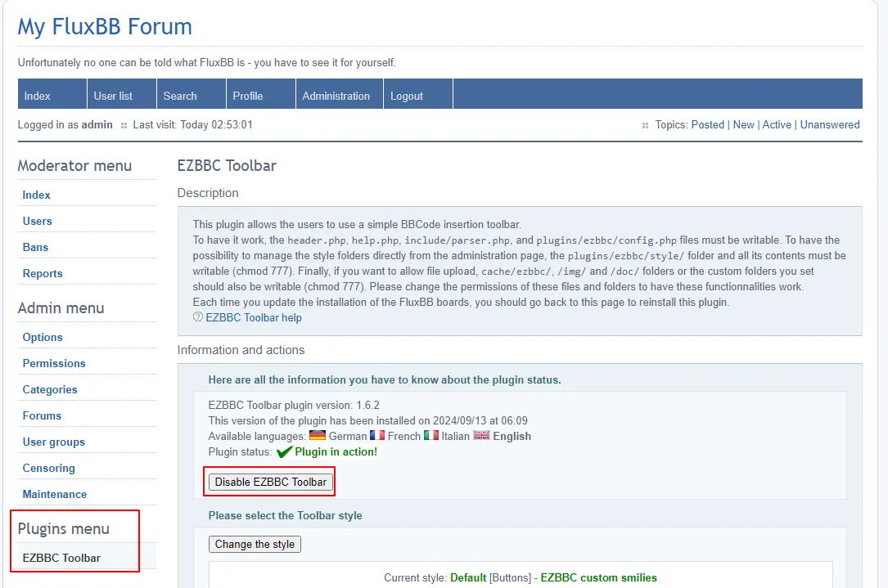
Task: Click the Italian flag icon
Action: click(431, 435)
